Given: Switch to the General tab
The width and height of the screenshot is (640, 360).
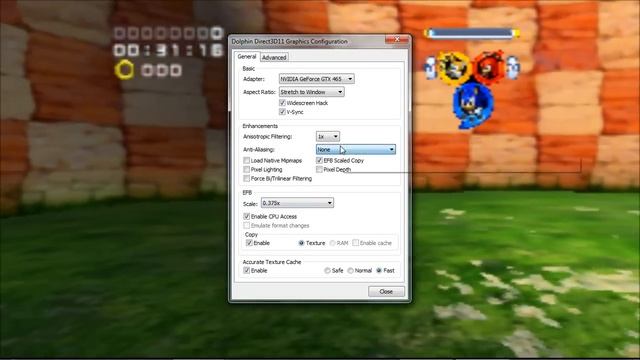Looking at the screenshot, I should [247, 57].
